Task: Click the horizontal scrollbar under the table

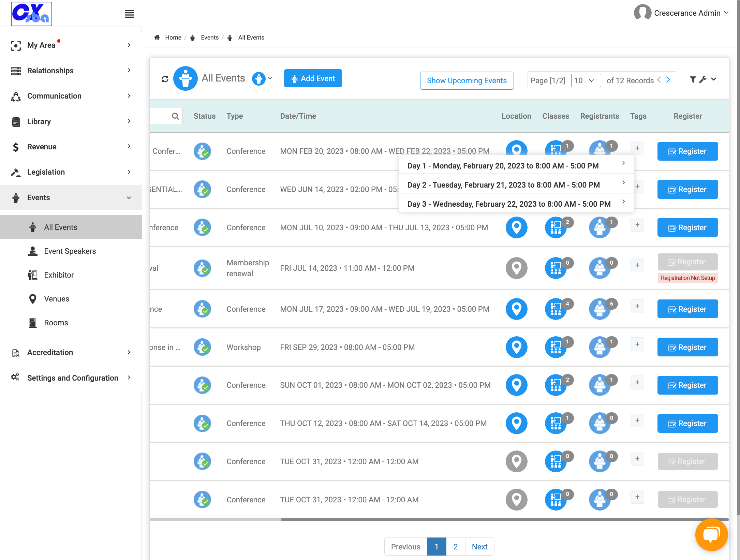Action: (x=505, y=519)
